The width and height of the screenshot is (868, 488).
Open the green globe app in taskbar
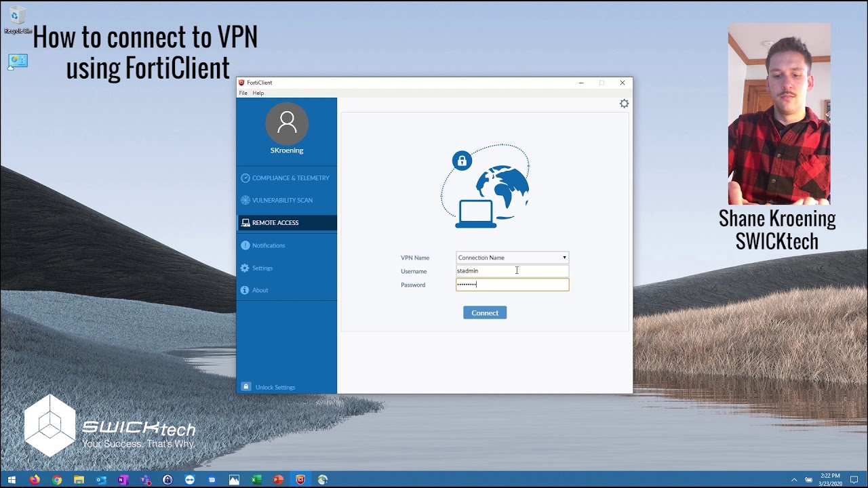tap(323, 480)
